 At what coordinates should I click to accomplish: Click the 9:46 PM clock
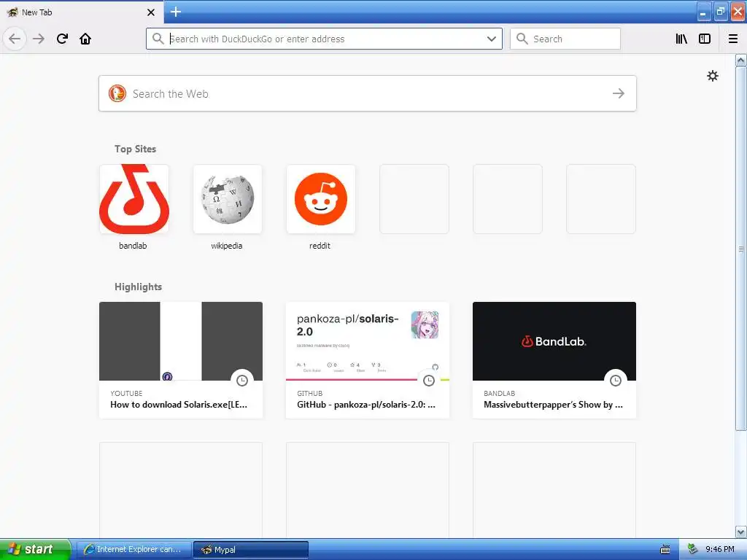pos(720,549)
